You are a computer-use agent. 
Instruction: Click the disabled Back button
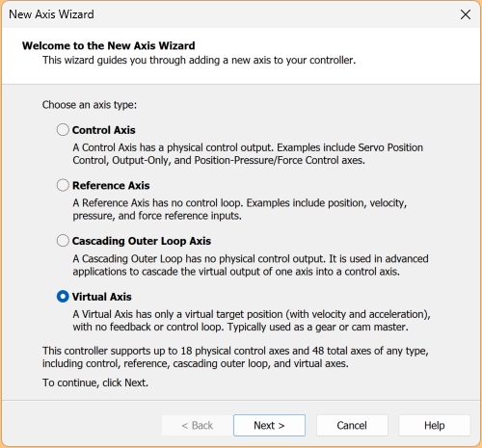198,425
